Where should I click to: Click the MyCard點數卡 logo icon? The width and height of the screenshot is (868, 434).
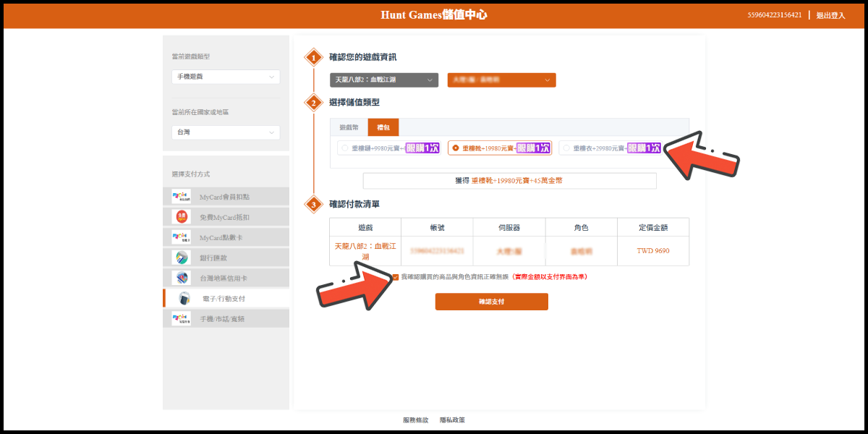(181, 237)
